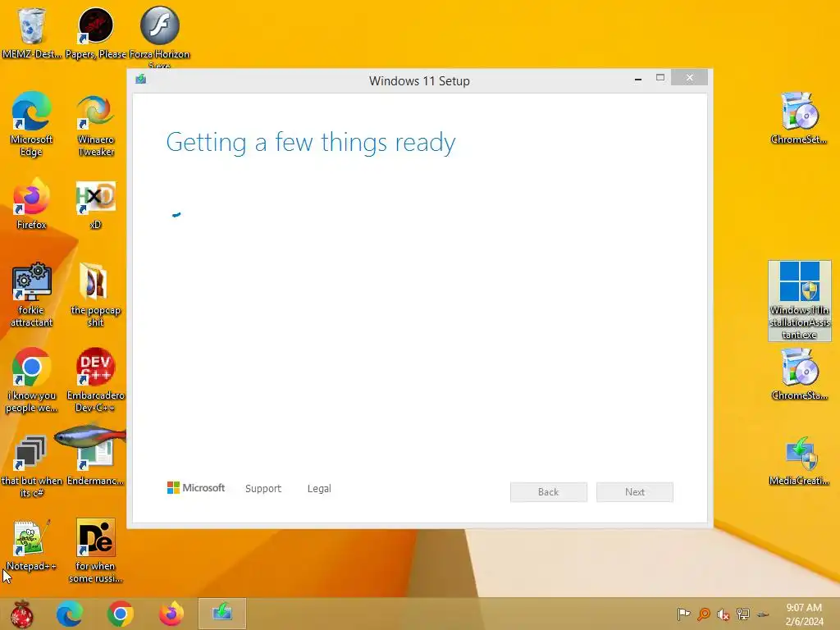Open the Action Center flag tray icon

pos(683,614)
